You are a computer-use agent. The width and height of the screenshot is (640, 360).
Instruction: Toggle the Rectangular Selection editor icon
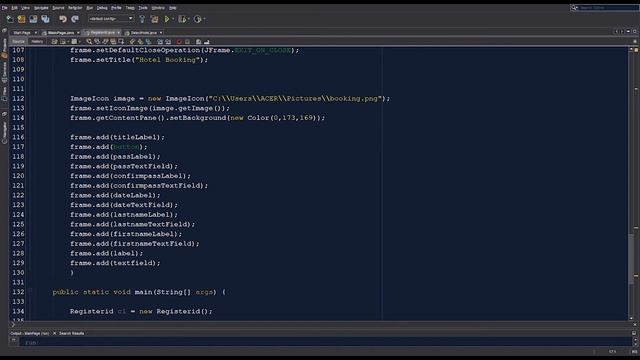coord(121,41)
